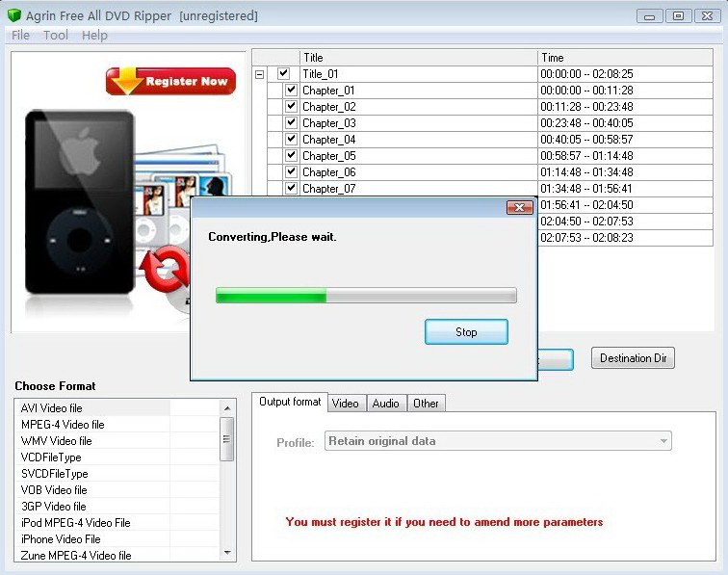728x575 pixels.
Task: Close the Agrin DVD Ripper window
Action: 707,16
